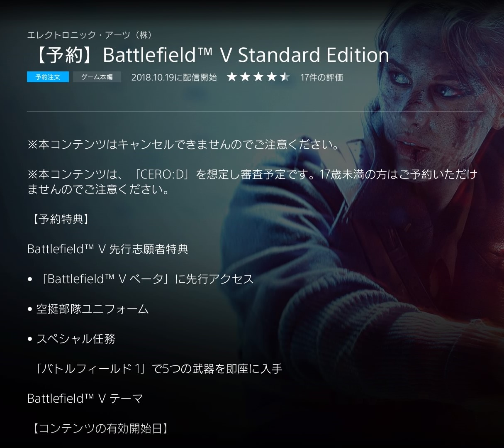
Task: Select the Battlefield V ベータ early access bullet
Action: pyautogui.click(x=141, y=279)
